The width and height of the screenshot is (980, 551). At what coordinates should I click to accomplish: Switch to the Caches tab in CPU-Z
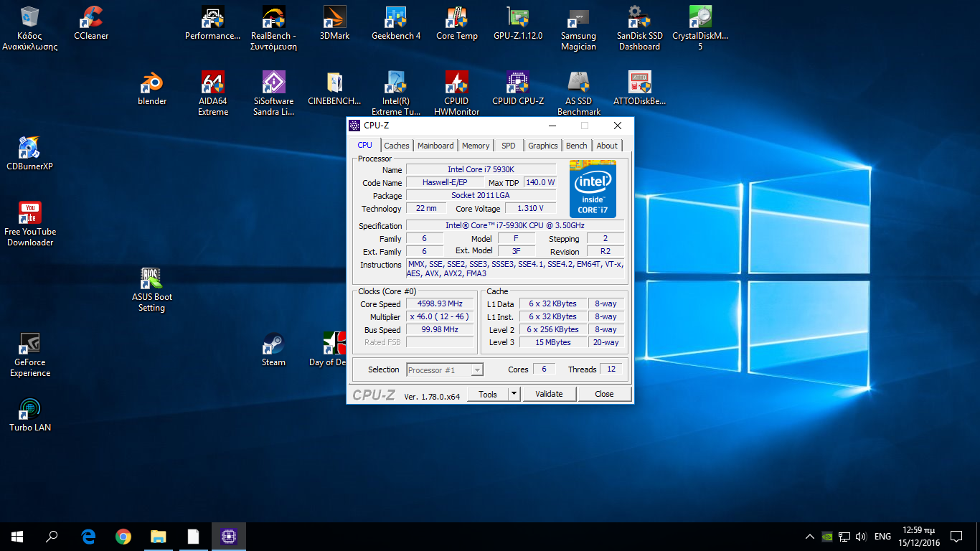(396, 145)
